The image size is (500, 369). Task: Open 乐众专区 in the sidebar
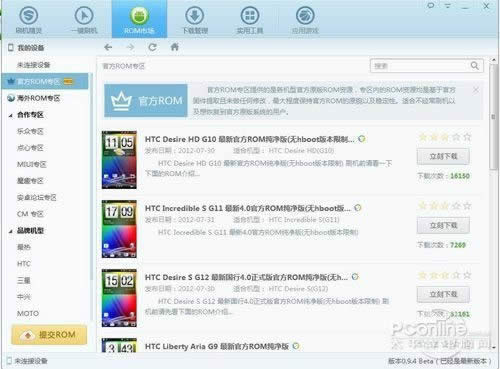click(30, 131)
